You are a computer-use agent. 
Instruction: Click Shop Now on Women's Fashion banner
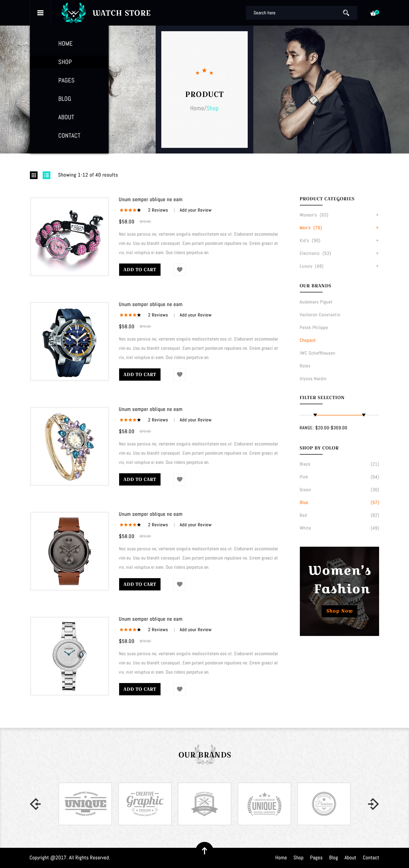(339, 611)
